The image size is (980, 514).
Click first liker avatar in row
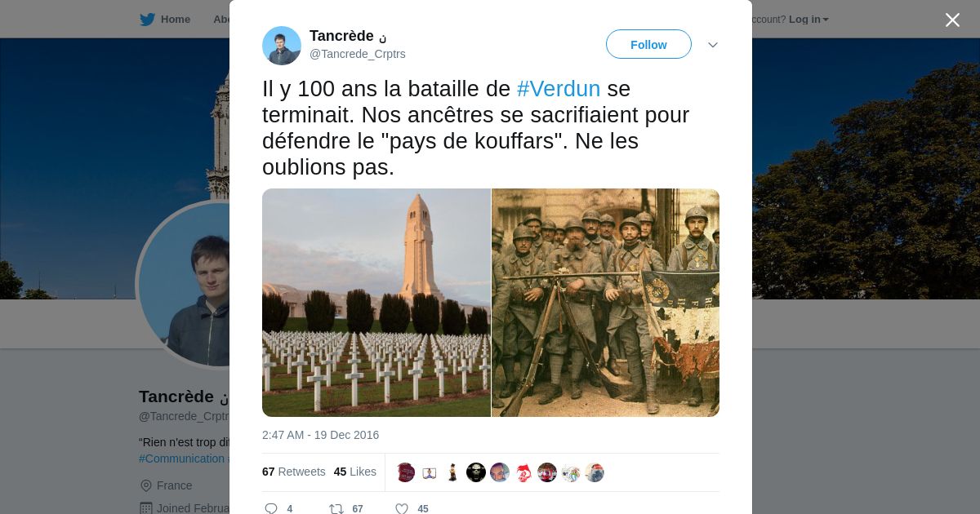pos(406,472)
